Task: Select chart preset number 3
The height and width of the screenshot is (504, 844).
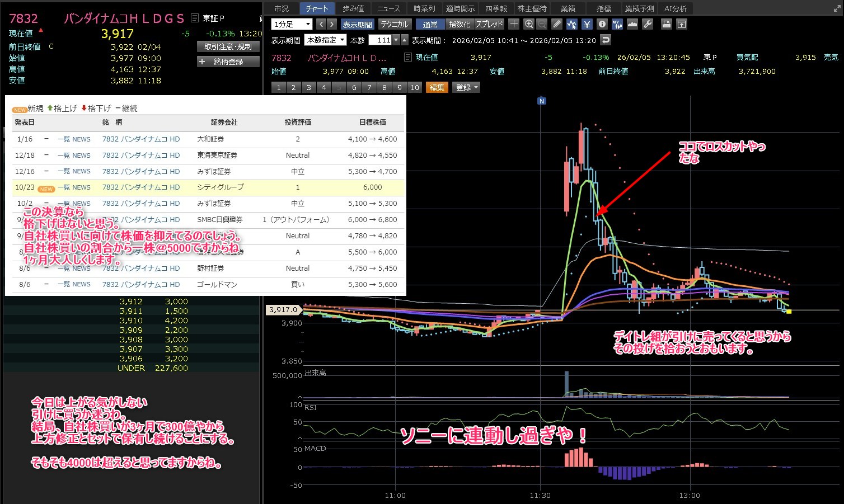Action: tap(308, 87)
